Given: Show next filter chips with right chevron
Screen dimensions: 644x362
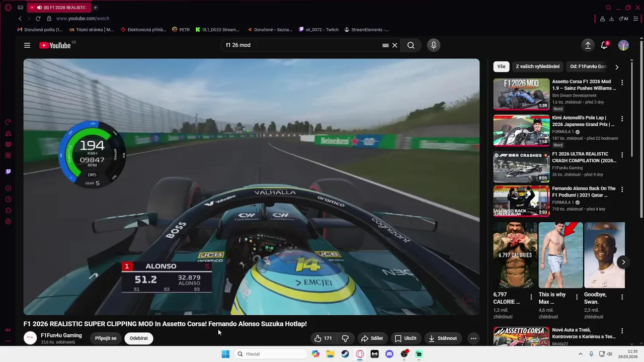Looking at the screenshot, I should 617,67.
